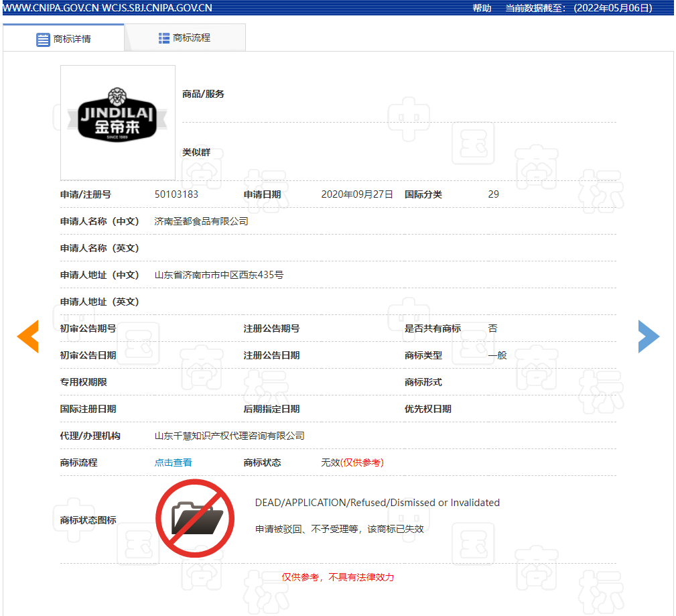
Task: Click the 帮助 help link
Action: point(482,8)
